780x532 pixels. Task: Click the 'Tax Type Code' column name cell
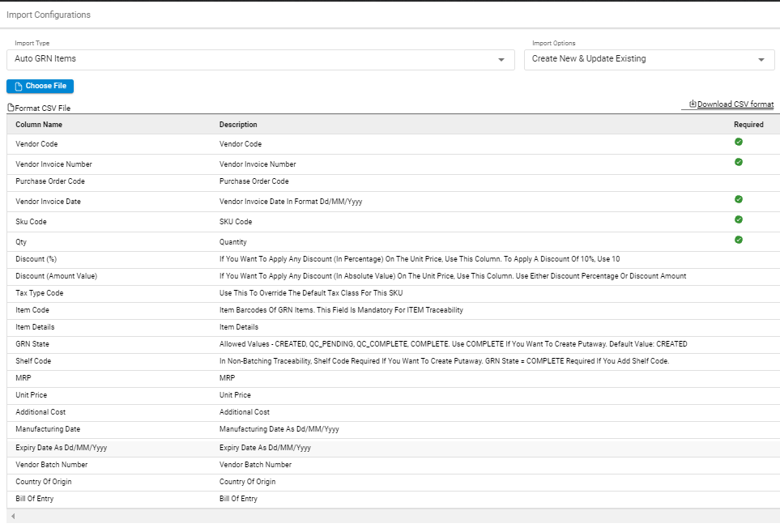pyautogui.click(x=40, y=293)
